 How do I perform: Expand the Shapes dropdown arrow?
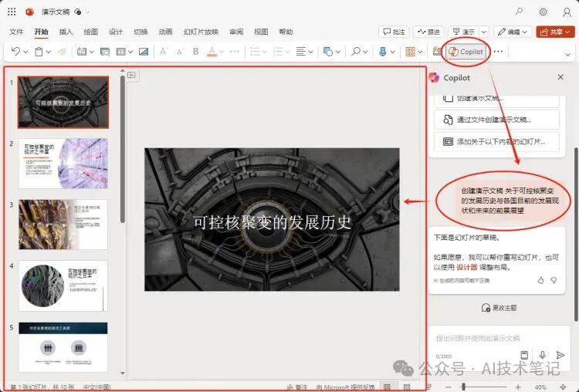(338, 52)
